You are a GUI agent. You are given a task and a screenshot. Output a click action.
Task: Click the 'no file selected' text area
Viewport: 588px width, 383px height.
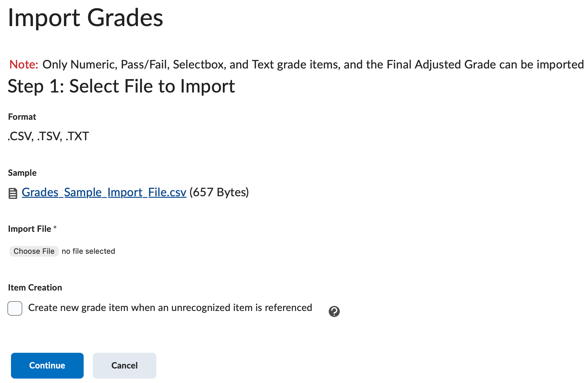click(88, 251)
